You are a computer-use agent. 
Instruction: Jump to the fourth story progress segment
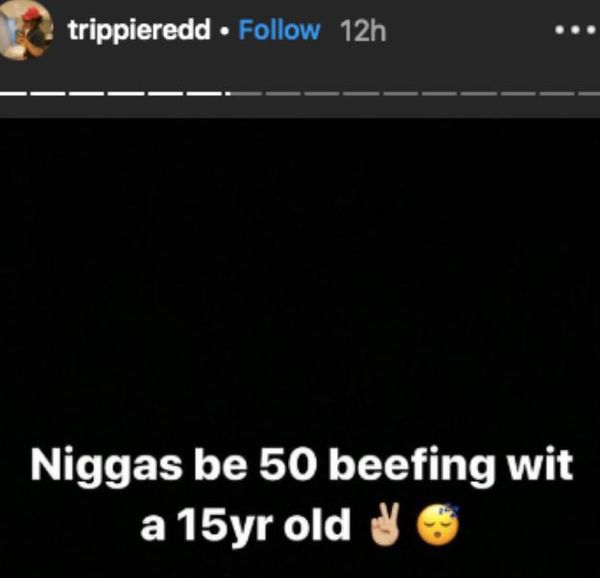click(126, 93)
